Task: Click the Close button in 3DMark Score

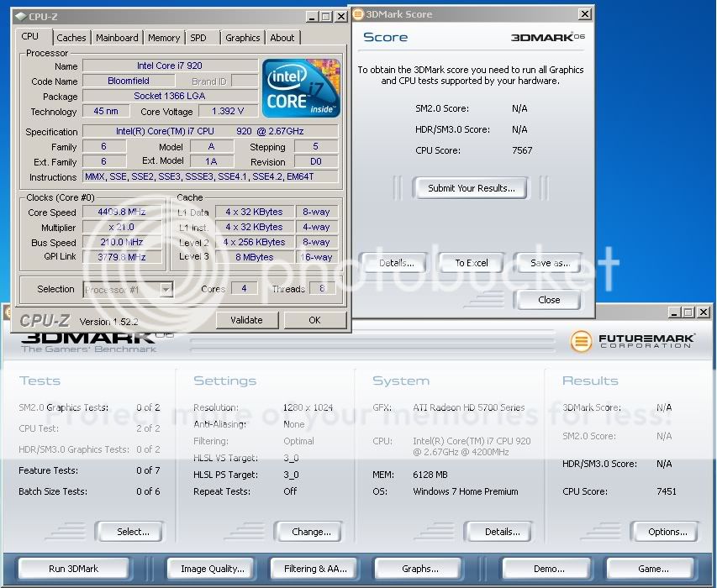Action: point(549,300)
